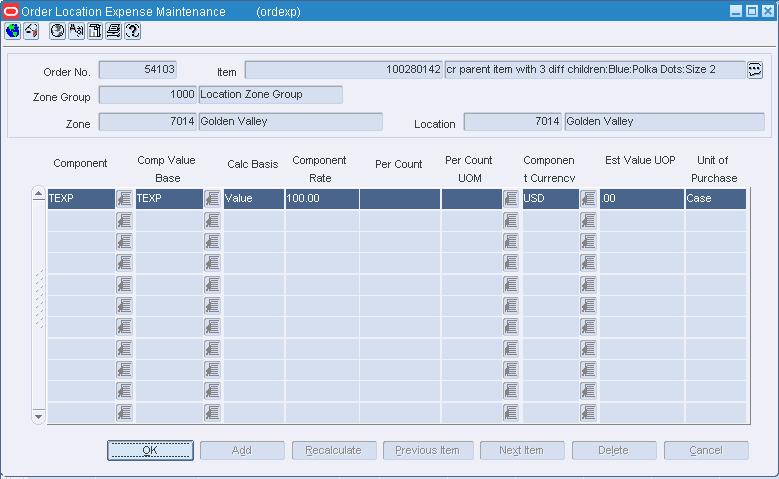This screenshot has height=479, width=779.
Task: Click the print toolbar icon
Action: [114, 31]
